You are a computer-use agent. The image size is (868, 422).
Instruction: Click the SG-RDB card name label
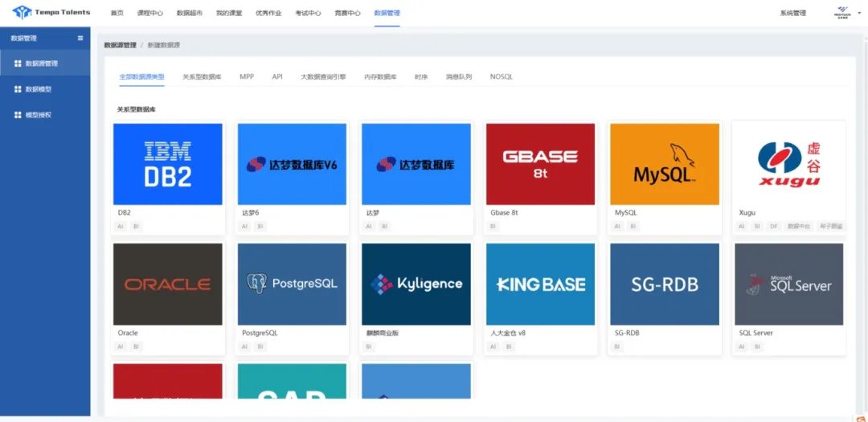pyautogui.click(x=627, y=333)
